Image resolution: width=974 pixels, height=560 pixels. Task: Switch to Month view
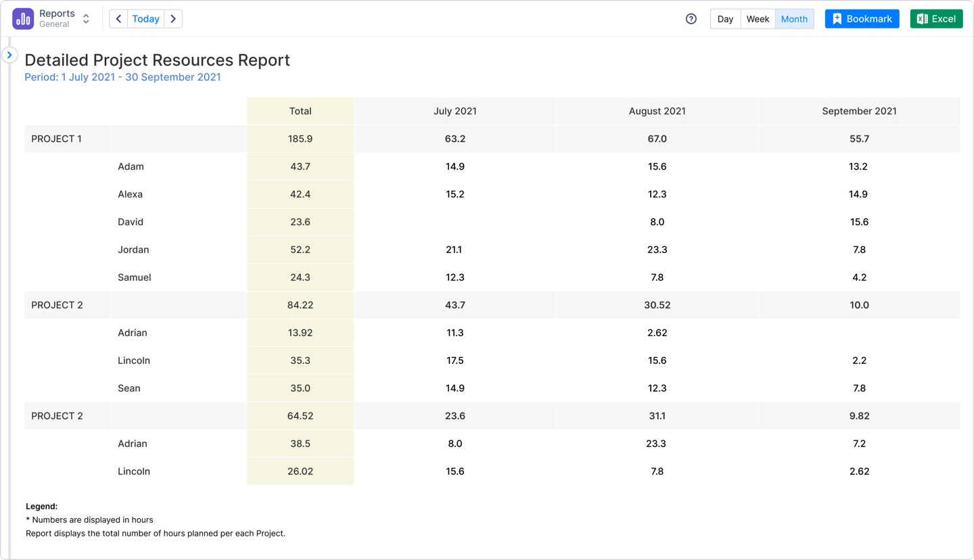tap(794, 19)
